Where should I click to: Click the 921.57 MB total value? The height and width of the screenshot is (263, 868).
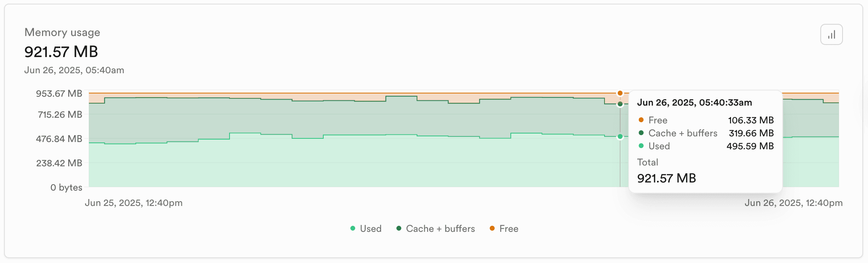point(61,52)
